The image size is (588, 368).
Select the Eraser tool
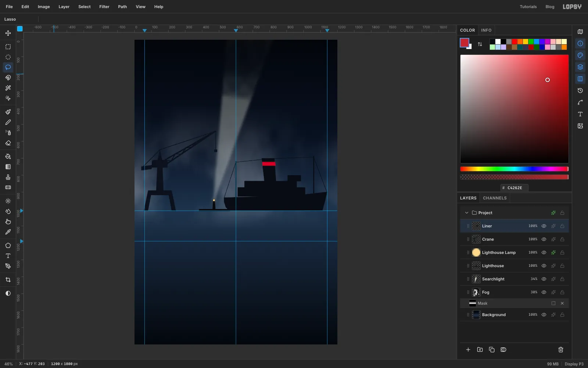8,143
